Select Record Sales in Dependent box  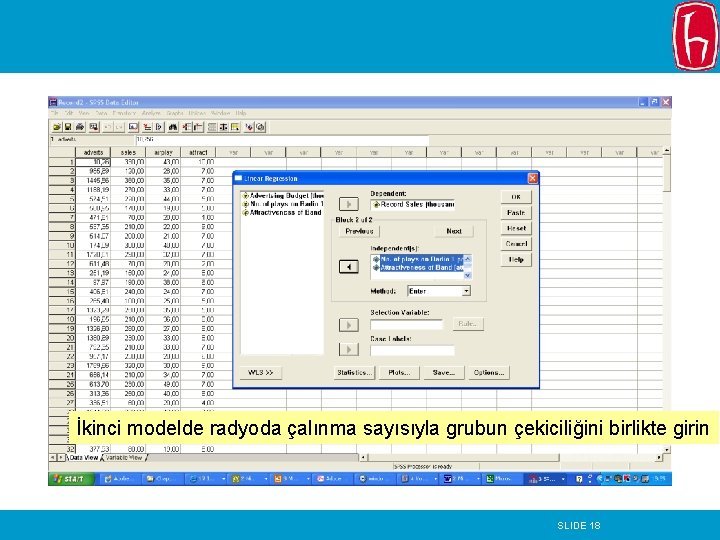click(413, 204)
